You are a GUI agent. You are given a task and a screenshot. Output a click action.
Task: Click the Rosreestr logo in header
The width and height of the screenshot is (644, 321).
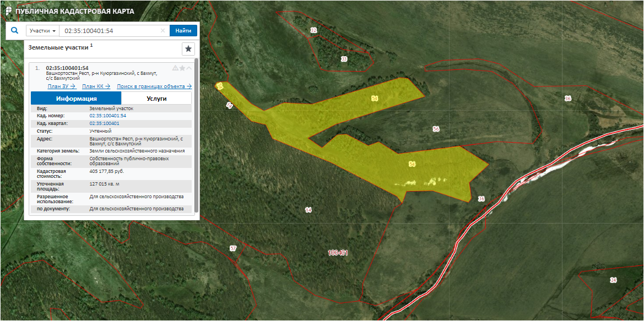pyautogui.click(x=8, y=11)
